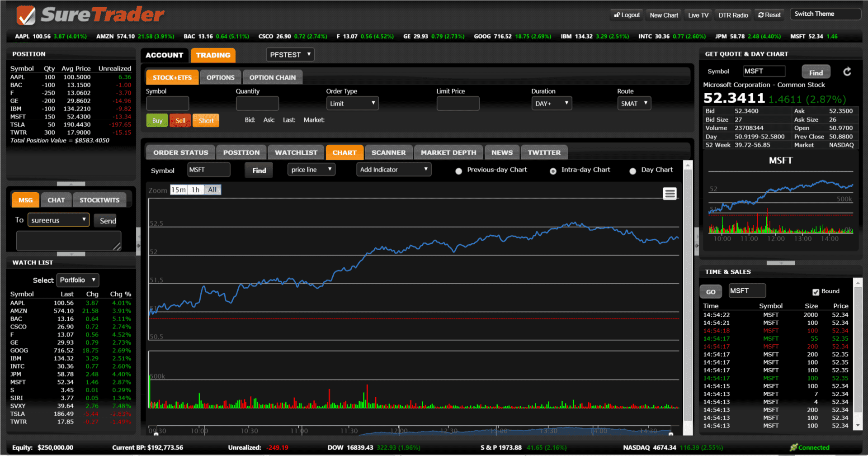Screen dimensions: 868x456
Task: Switch to the STOCKTWITS tab
Action: [x=99, y=200]
